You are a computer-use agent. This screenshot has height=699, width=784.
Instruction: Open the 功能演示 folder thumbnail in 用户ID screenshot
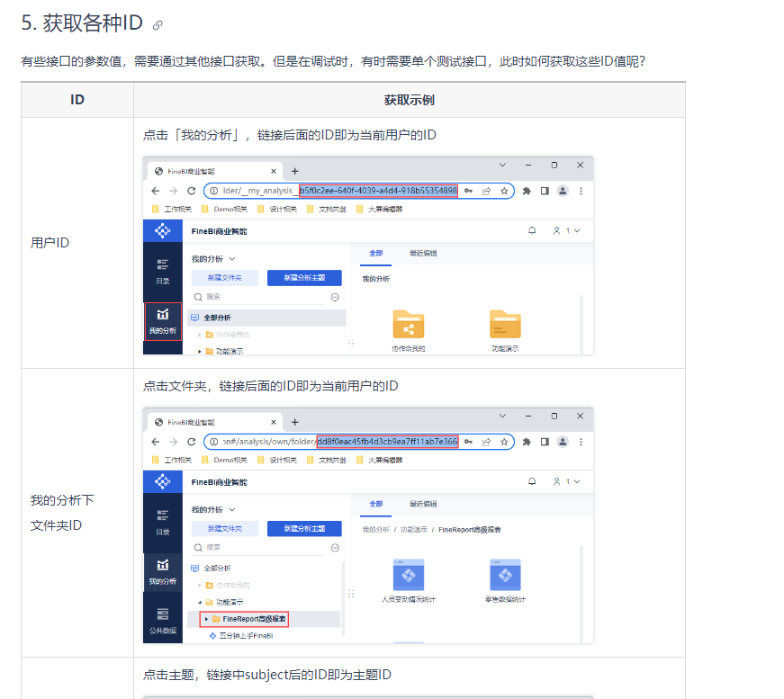[x=505, y=325]
